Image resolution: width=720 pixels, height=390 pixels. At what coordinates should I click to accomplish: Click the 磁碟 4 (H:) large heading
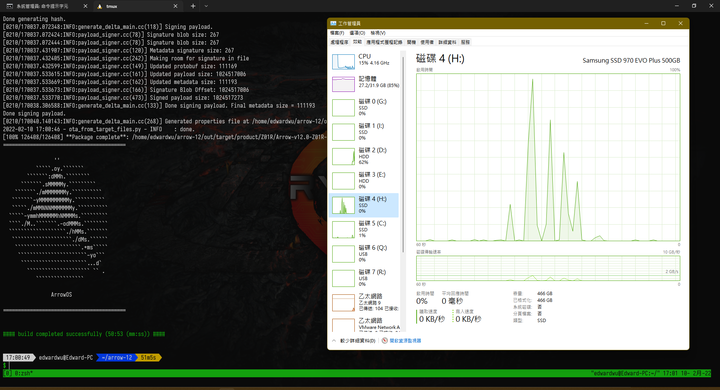440,59
